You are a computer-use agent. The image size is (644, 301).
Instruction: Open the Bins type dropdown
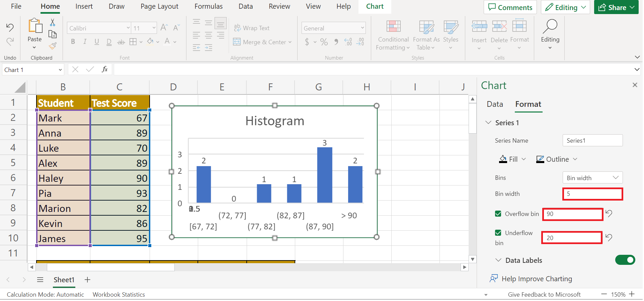592,178
